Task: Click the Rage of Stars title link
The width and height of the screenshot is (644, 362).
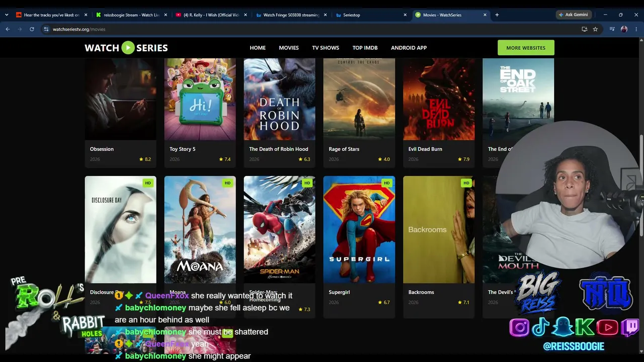Action: point(344,149)
